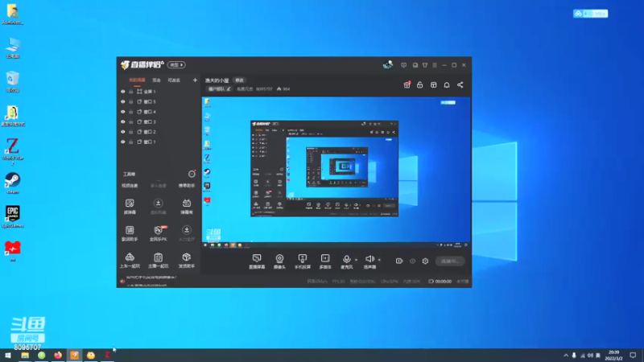Viewport: 644px width, 362px height.
Task: Open the layout panel icon
Action: 433,85
